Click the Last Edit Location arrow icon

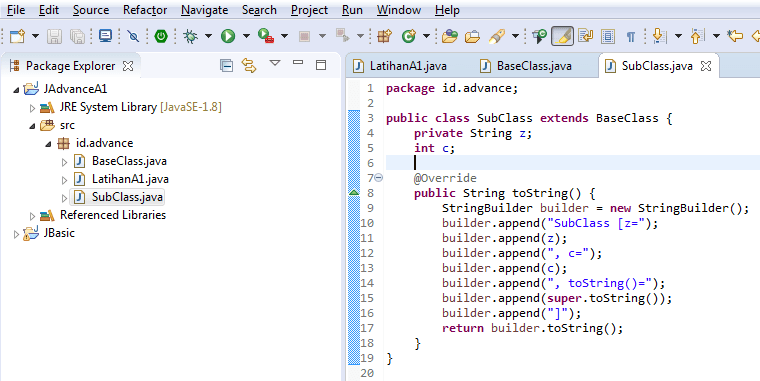(735, 36)
